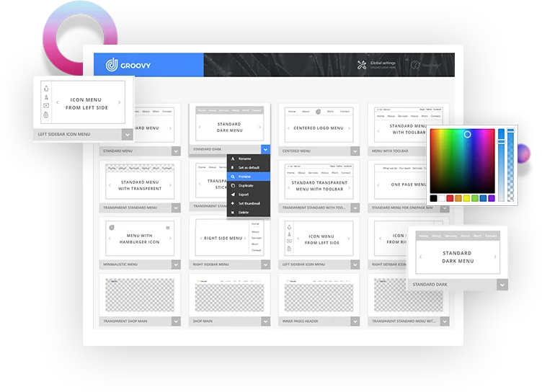Click hamburger icon in Minimalistic Menu thumbnail

(x=168, y=228)
